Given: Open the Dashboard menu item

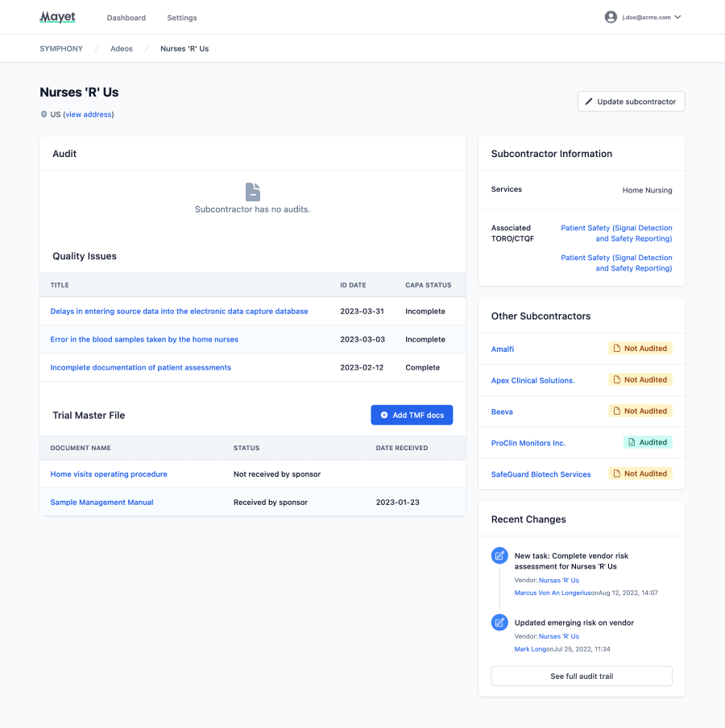Looking at the screenshot, I should [126, 18].
